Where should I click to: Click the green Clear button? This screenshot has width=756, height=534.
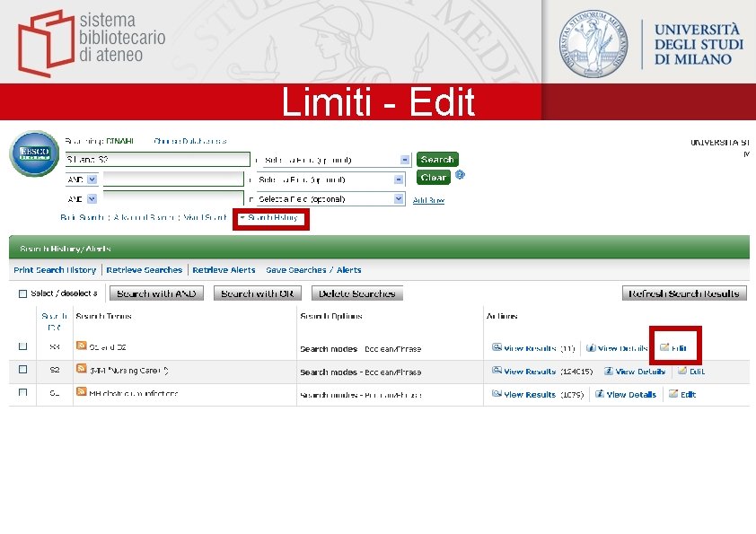pos(434,178)
